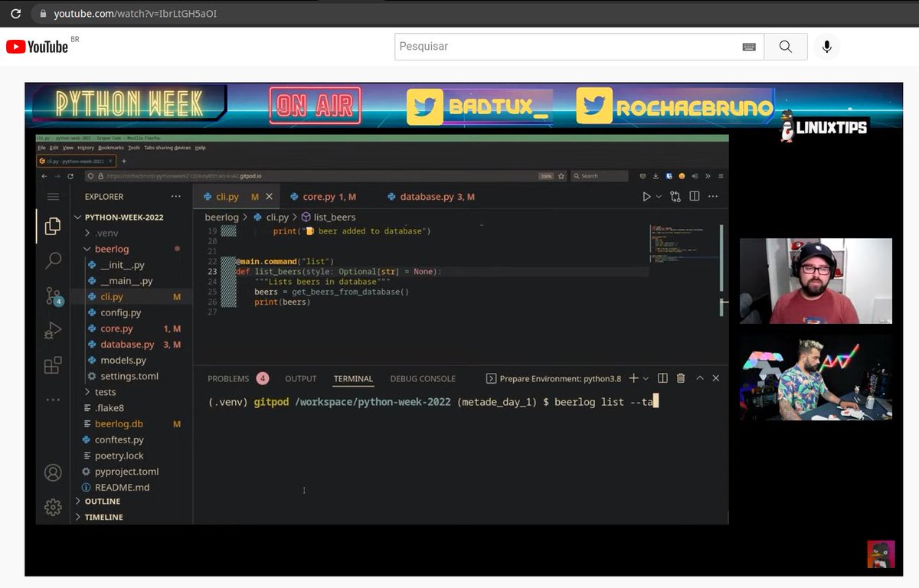Expand the TIMELINE section
This screenshot has height=588, width=919.
pos(103,517)
